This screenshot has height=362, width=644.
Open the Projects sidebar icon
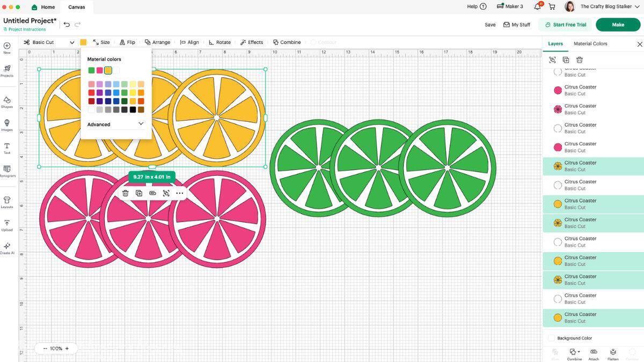7,71
